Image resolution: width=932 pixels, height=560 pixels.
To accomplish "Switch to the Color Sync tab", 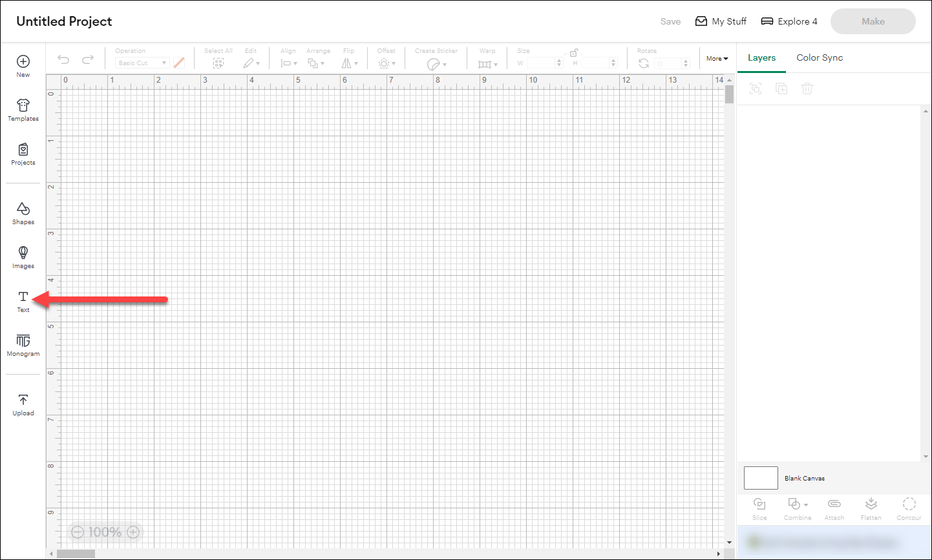I will pyautogui.click(x=820, y=57).
